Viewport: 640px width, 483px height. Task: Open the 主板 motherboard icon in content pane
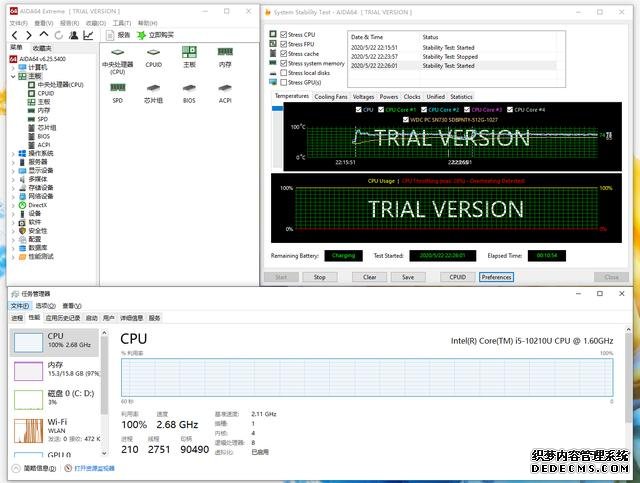[x=189, y=58]
